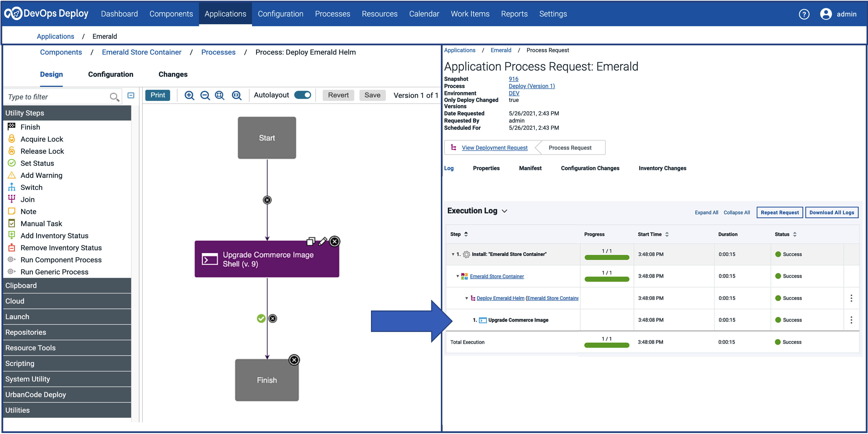The image size is (868, 434).
Task: Toggle the Autolayout switch
Action: pyautogui.click(x=302, y=95)
